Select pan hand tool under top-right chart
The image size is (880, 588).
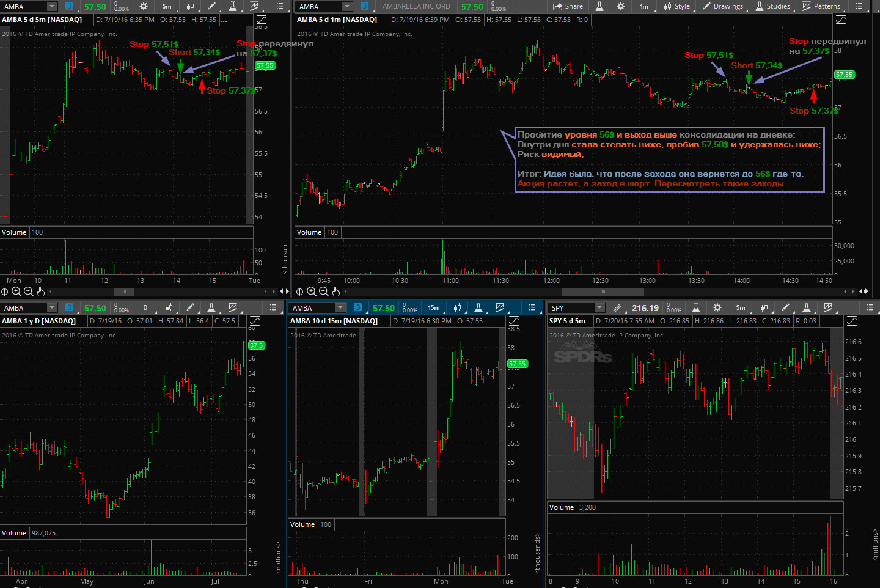pos(335,292)
